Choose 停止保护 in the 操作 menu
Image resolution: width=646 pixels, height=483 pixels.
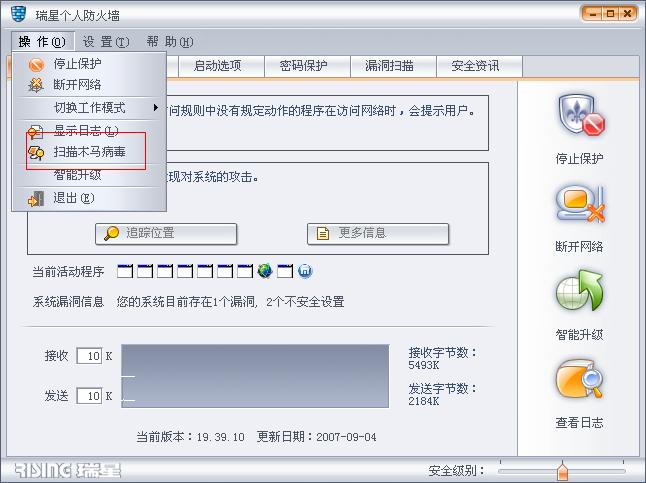[x=89, y=64]
